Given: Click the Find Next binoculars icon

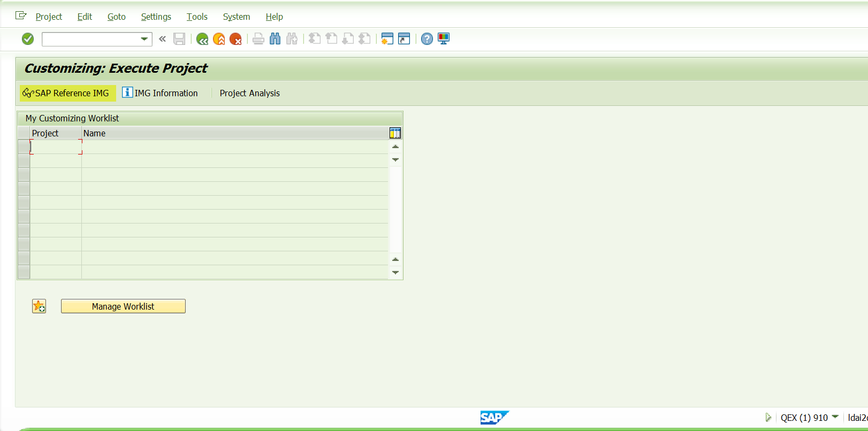Looking at the screenshot, I should [x=292, y=39].
